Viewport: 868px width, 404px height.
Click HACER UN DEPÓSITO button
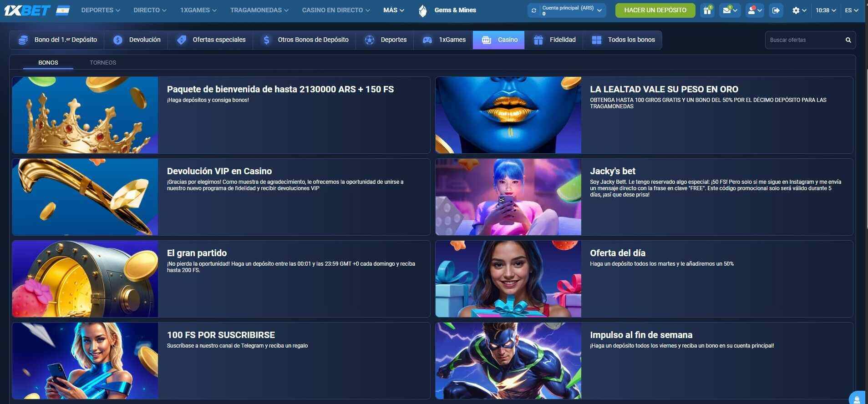point(655,10)
